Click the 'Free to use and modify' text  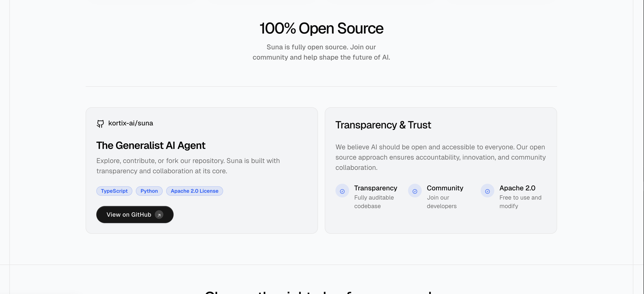[x=520, y=202]
